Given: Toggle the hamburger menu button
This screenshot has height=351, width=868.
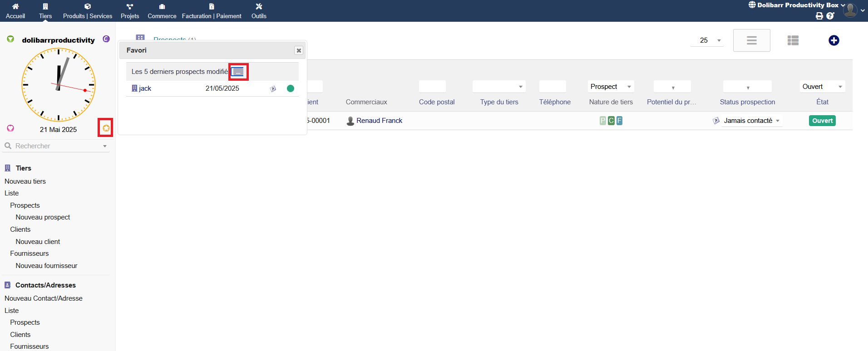Looking at the screenshot, I should (x=751, y=40).
